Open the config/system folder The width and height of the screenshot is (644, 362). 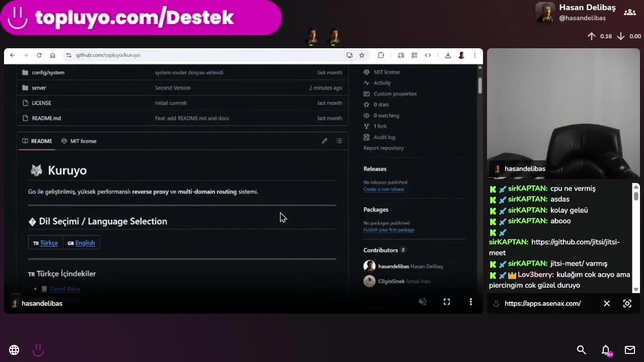tap(48, 72)
